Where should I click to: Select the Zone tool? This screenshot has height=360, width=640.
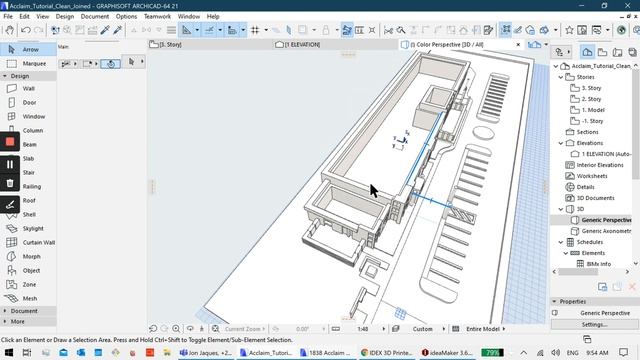tap(28, 284)
